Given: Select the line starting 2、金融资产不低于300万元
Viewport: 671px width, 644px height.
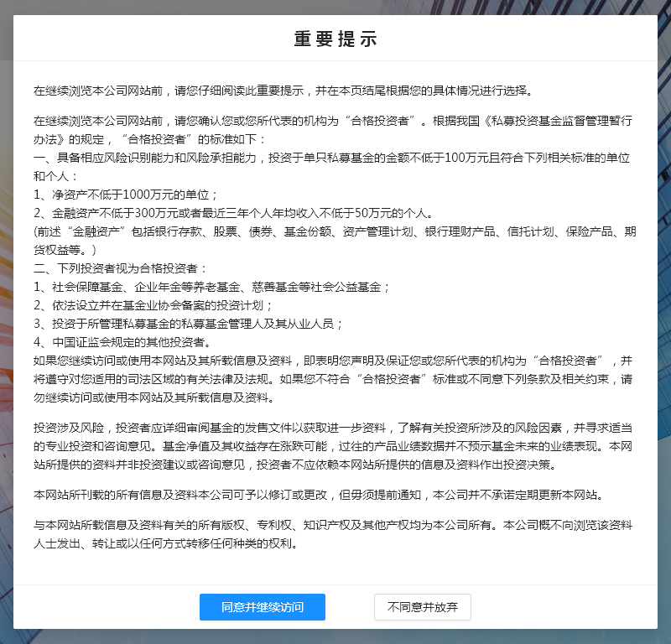Looking at the screenshot, I should (x=234, y=213).
